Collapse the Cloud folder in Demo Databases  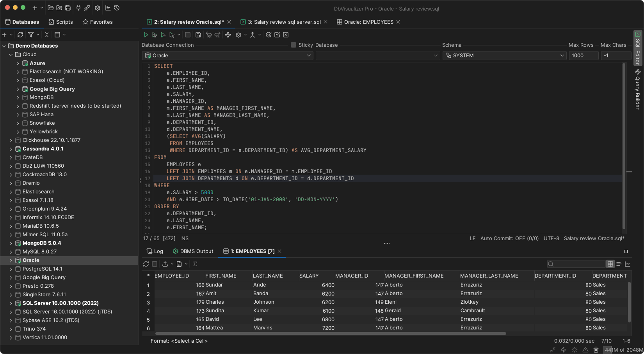coord(11,54)
